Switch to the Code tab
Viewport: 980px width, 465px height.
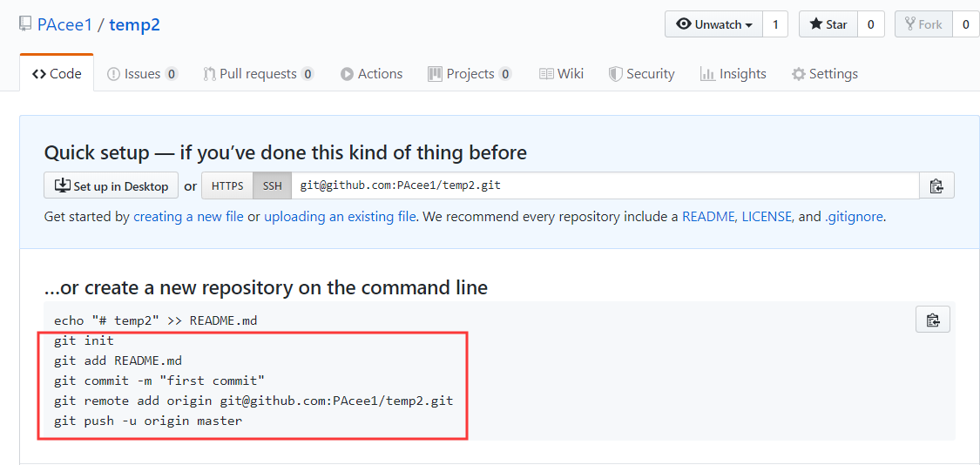point(57,74)
